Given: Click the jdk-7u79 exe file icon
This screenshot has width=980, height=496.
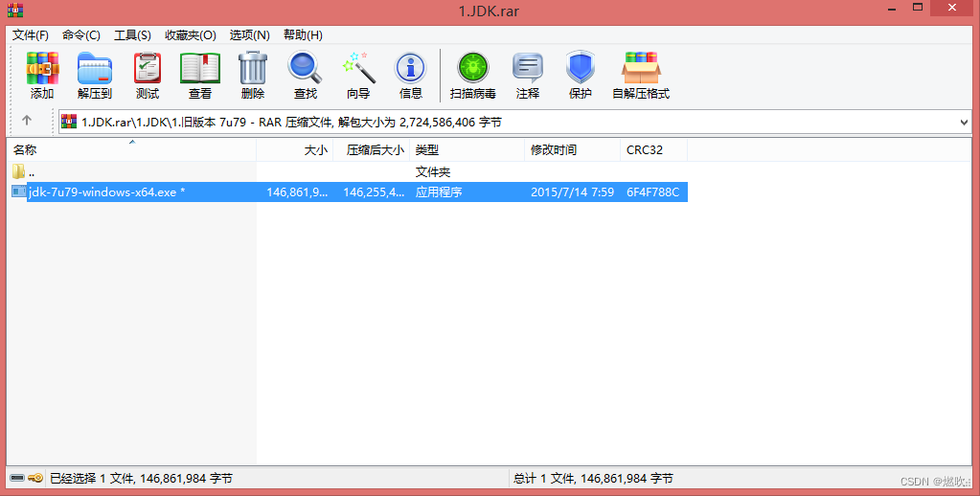Looking at the screenshot, I should [19, 192].
